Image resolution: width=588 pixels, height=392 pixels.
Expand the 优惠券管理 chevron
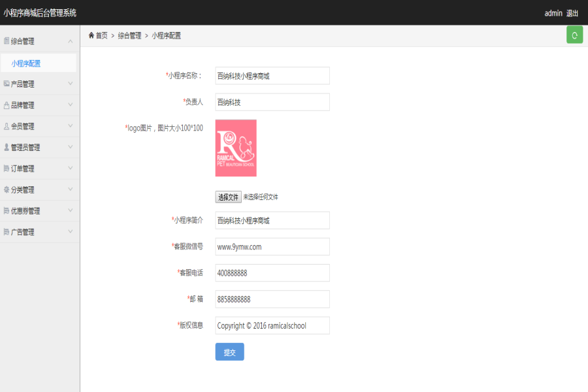(x=71, y=210)
